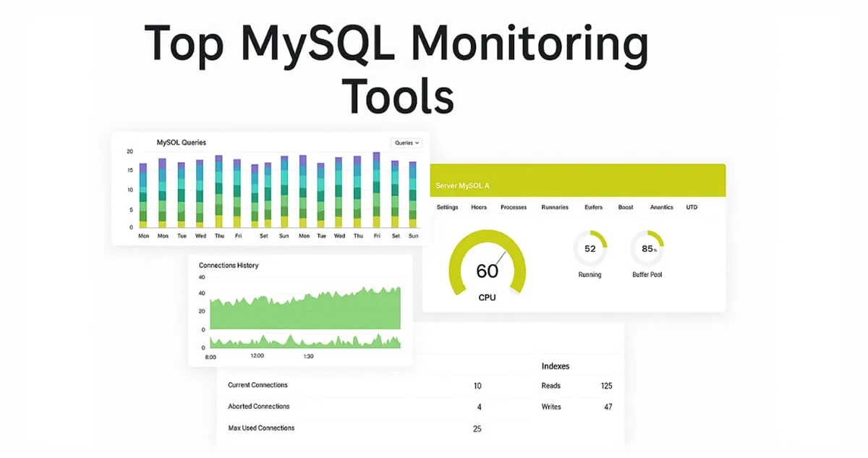Open the Queries dropdown
The width and height of the screenshot is (868, 458).
(x=407, y=143)
